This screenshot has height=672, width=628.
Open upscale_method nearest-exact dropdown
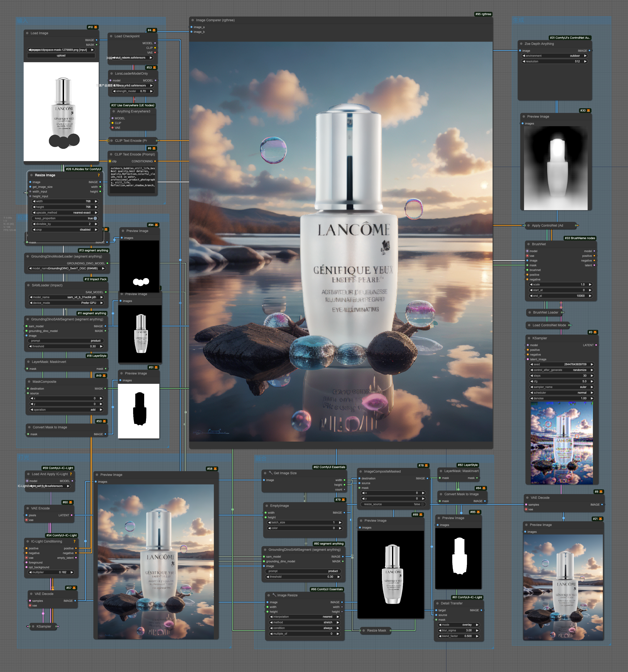pos(65,213)
